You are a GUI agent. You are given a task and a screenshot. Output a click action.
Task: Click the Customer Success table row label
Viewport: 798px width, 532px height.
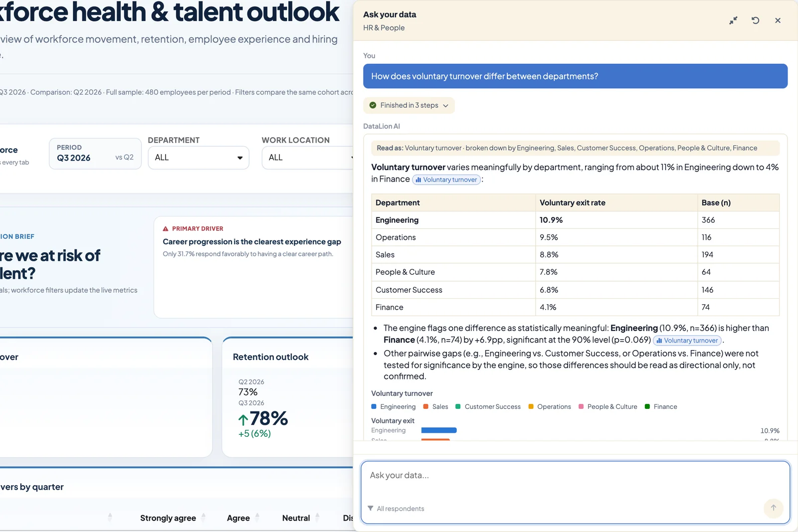pos(409,290)
